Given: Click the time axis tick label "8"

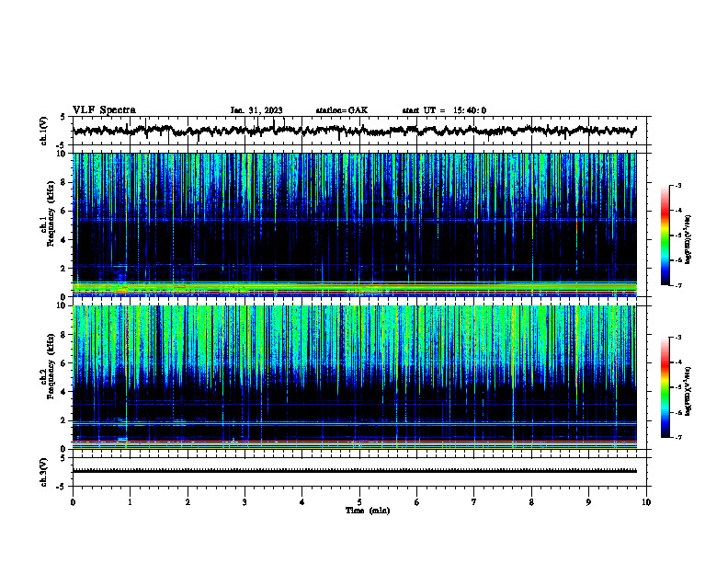Looking at the screenshot, I should click(531, 502).
